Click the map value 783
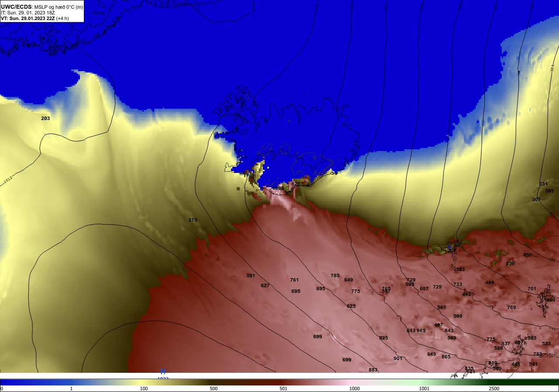 pyautogui.click(x=538, y=354)
